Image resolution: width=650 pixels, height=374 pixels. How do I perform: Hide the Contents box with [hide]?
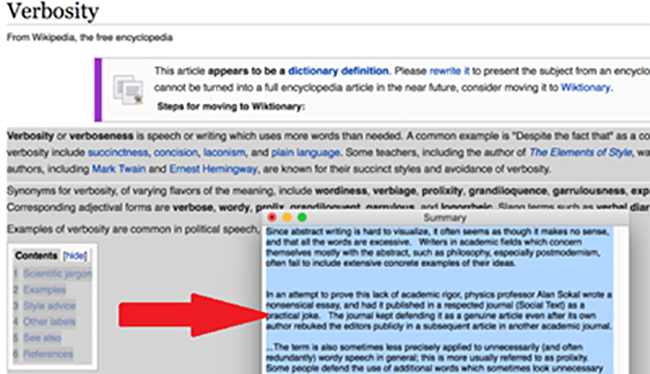75,256
